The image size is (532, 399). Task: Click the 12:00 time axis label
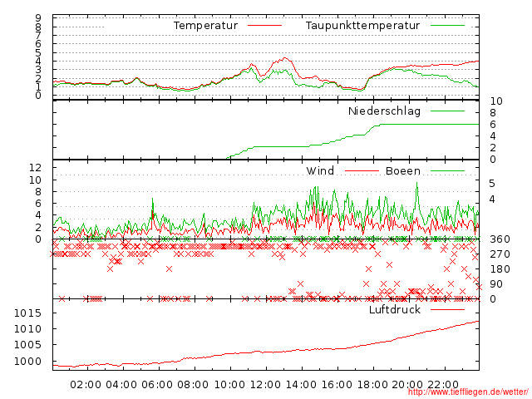click(265, 385)
